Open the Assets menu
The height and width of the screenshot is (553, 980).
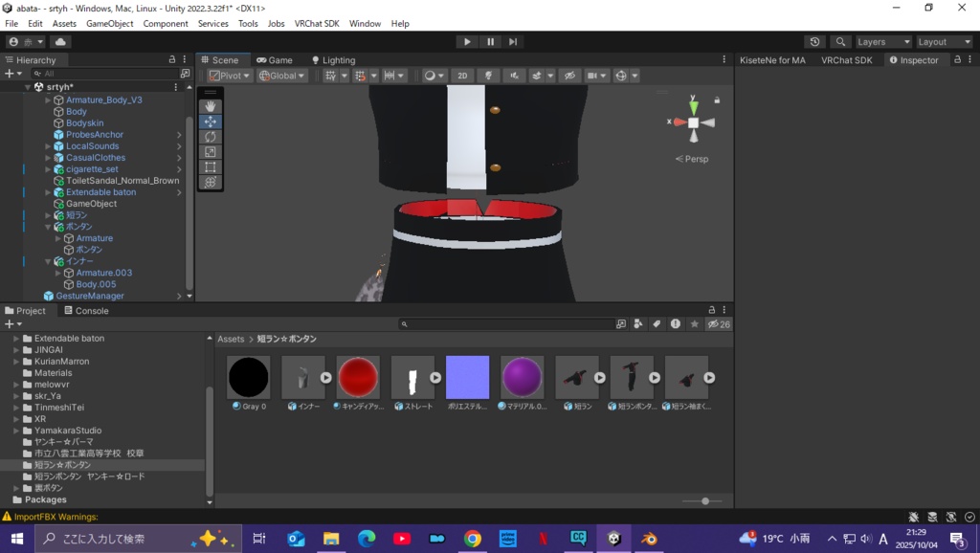pos(64,24)
